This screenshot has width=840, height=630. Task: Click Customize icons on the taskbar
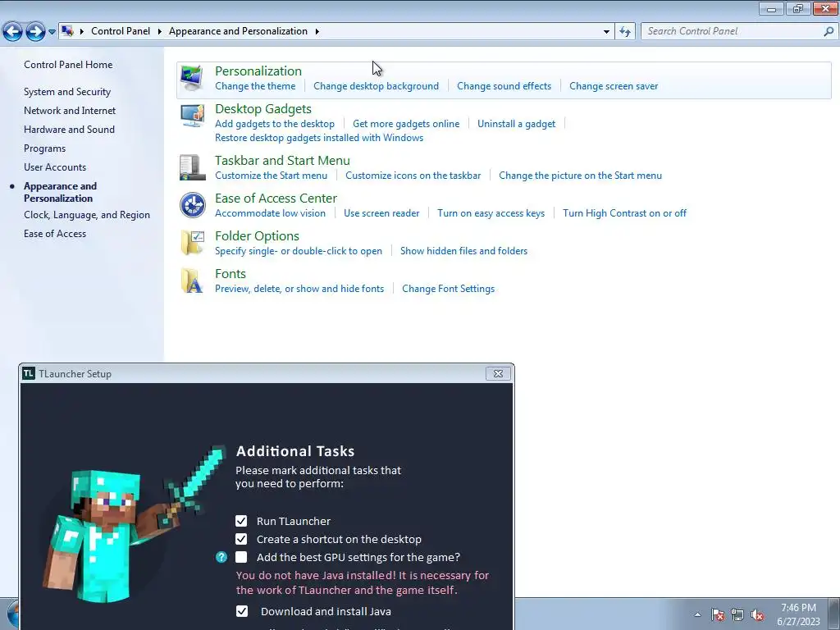point(413,176)
